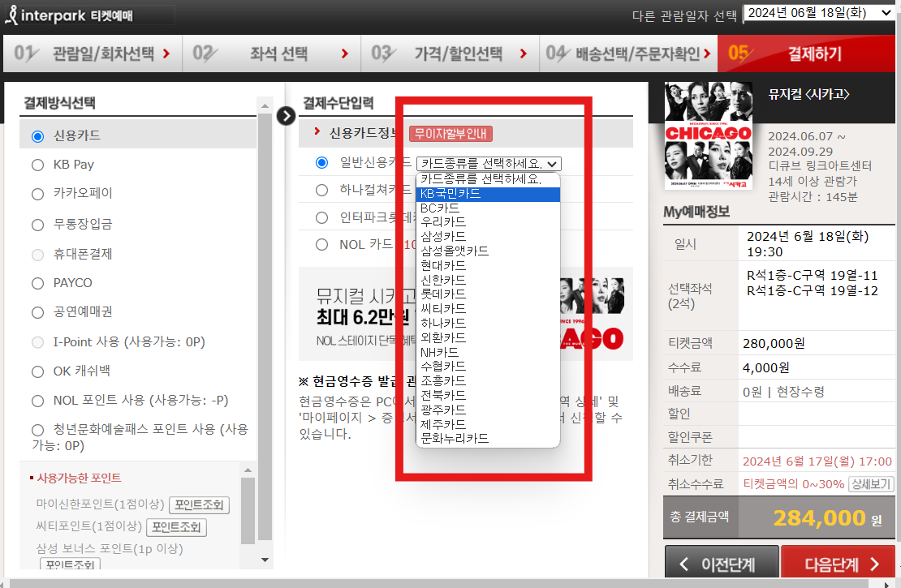
Task: Click the Chicago musical poster thumbnail
Action: coord(709,135)
